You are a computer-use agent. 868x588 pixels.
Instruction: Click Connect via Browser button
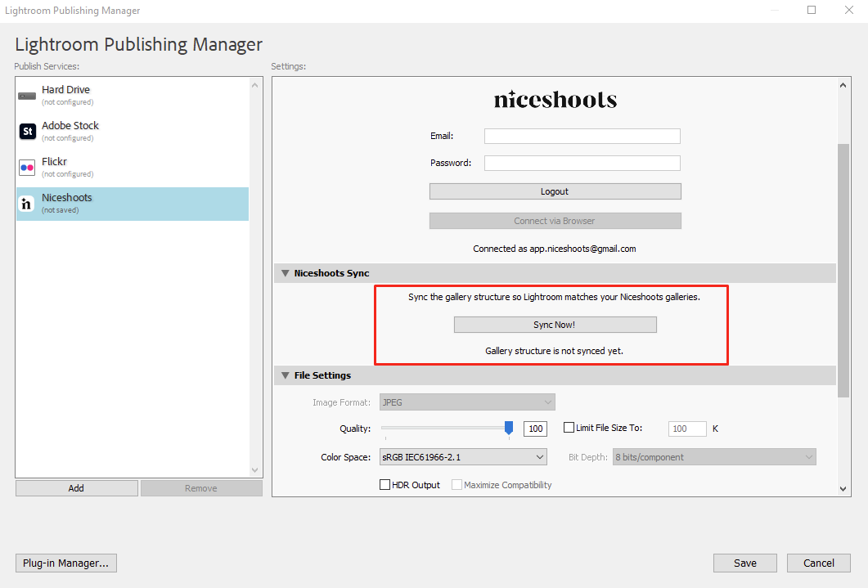(x=555, y=221)
